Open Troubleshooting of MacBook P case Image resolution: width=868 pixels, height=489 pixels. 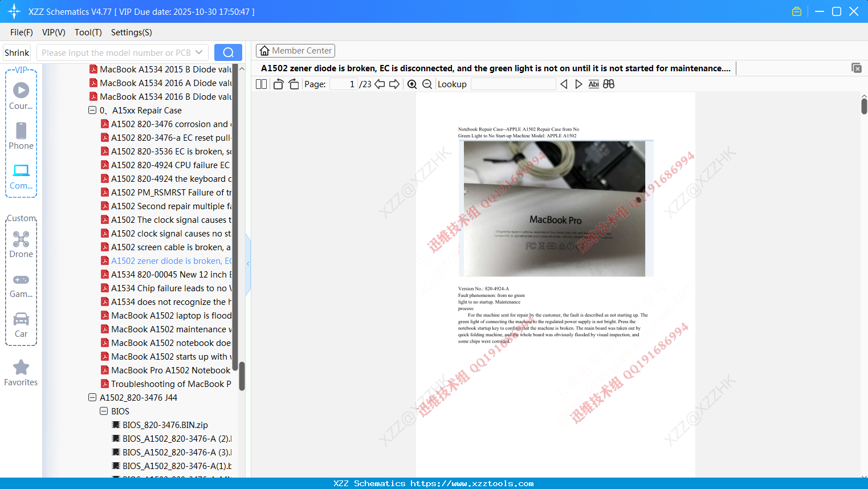click(166, 384)
